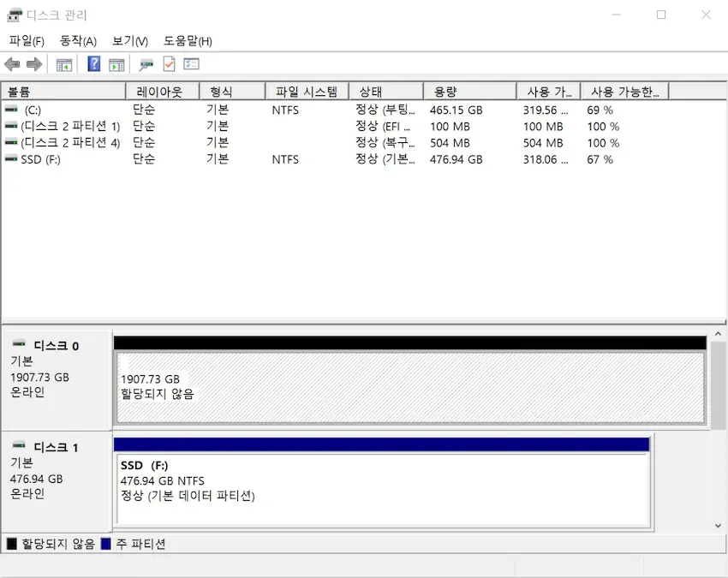Click drive icon of SSD (F:) row
This screenshot has height=578, width=728.
(x=11, y=158)
